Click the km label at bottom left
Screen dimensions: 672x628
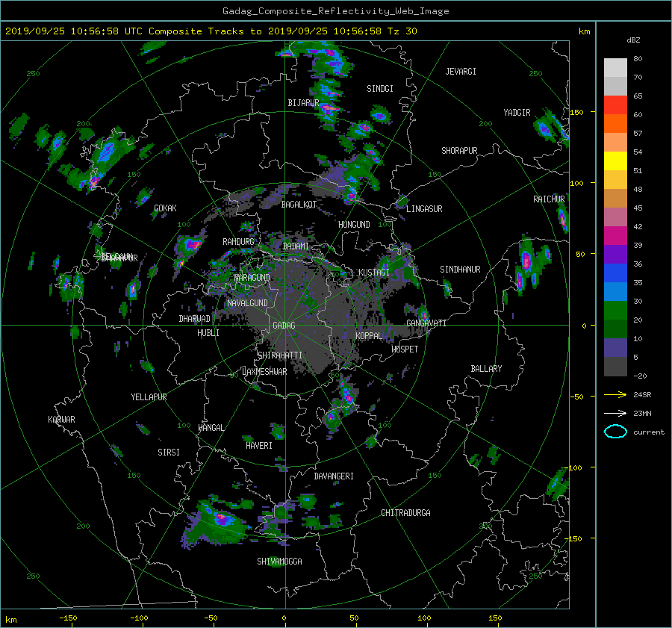[11, 620]
